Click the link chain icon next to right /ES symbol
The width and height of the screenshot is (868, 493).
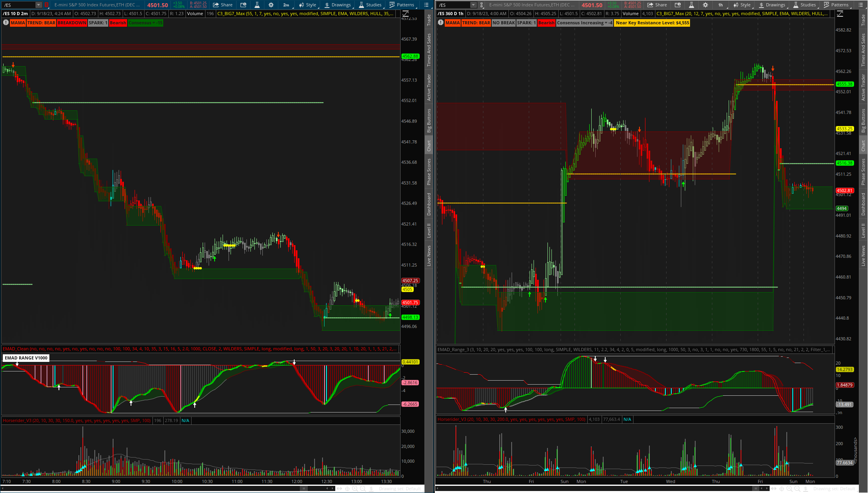(x=481, y=5)
